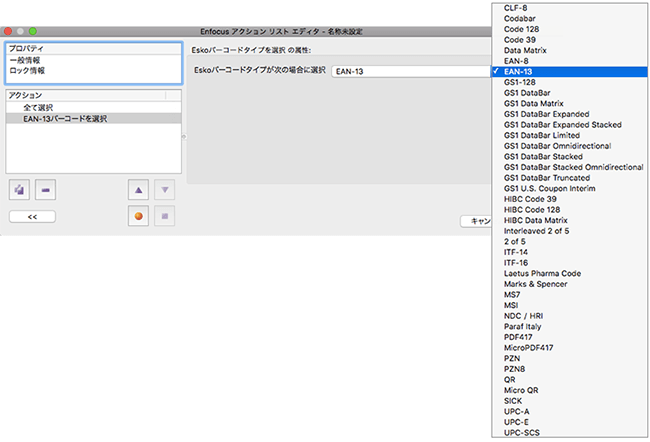Choose CLF-8 from the dropdown list
This screenshot has width=650, height=442.
point(570,8)
